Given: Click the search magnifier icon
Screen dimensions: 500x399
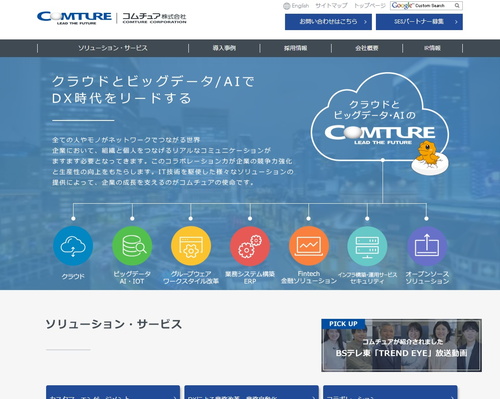Looking at the screenshot, I should 457,6.
